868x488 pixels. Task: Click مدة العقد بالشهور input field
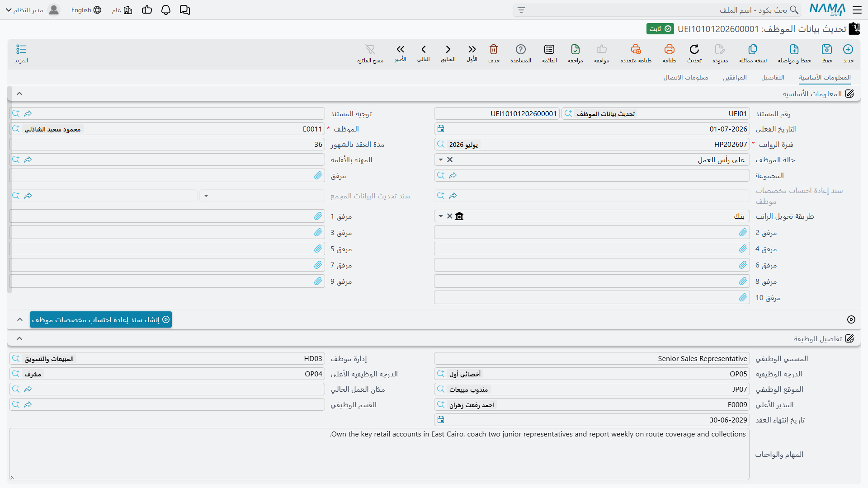click(167, 145)
